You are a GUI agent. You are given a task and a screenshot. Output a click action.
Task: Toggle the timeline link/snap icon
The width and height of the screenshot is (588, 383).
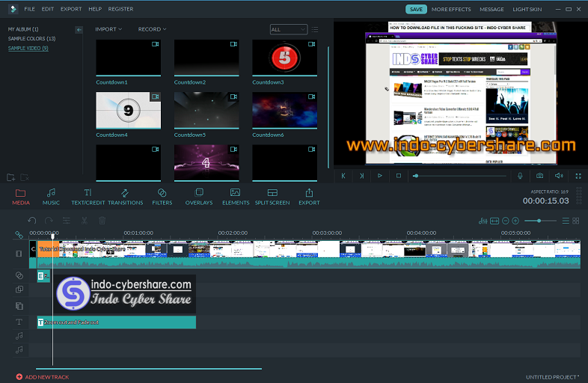19,235
